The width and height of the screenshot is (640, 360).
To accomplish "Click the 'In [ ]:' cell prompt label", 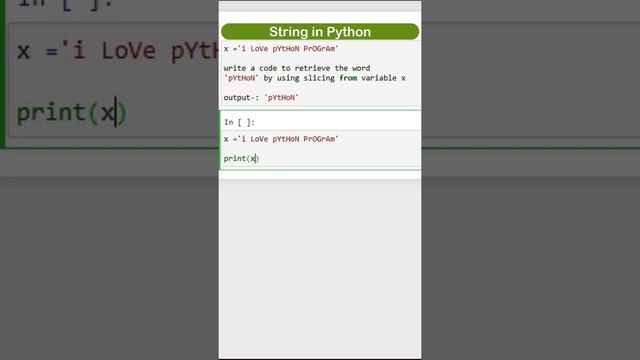I will click(x=239, y=122).
